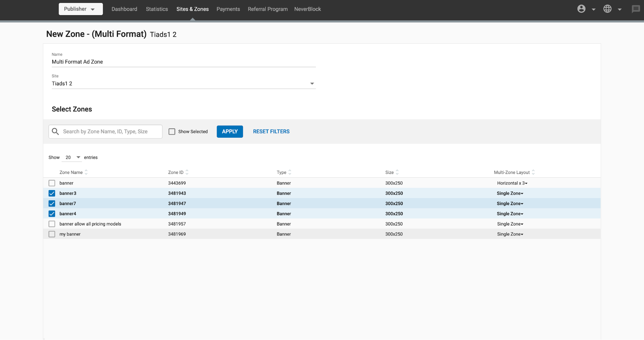Sort the table by Size column
644x340 pixels.
pyautogui.click(x=397, y=172)
